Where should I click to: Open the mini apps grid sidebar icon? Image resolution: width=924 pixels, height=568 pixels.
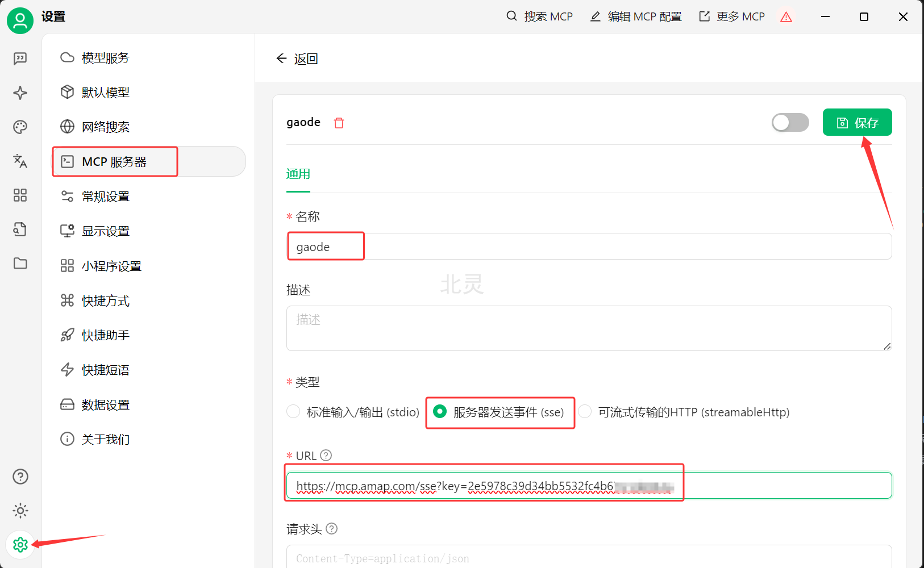pyautogui.click(x=20, y=195)
